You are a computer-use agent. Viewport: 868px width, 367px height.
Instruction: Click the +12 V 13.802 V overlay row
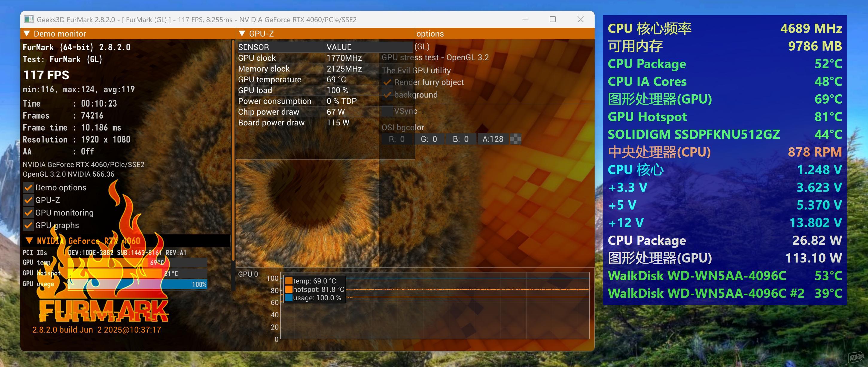click(725, 223)
